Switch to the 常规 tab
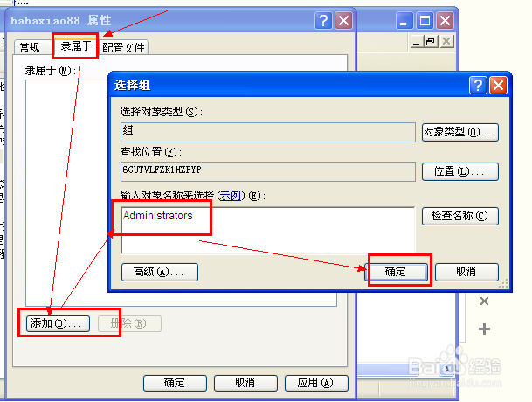This screenshot has height=402, width=532. 30,47
